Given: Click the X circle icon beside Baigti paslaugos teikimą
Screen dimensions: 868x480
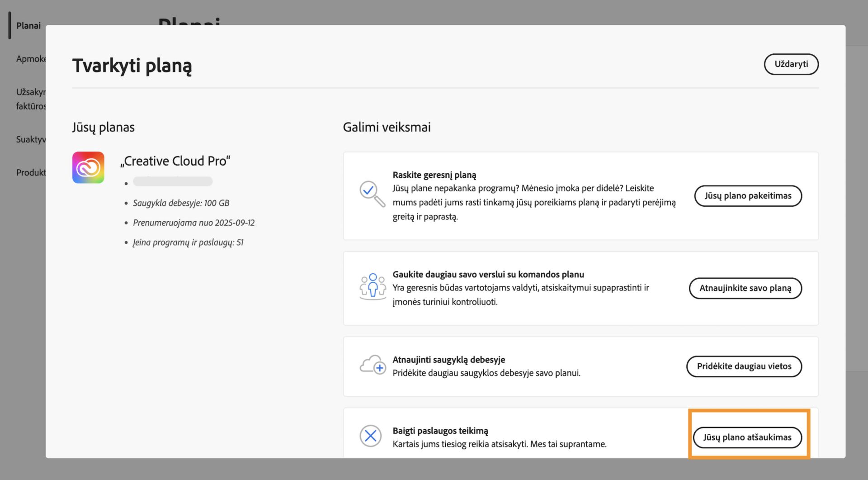Looking at the screenshot, I should [371, 436].
